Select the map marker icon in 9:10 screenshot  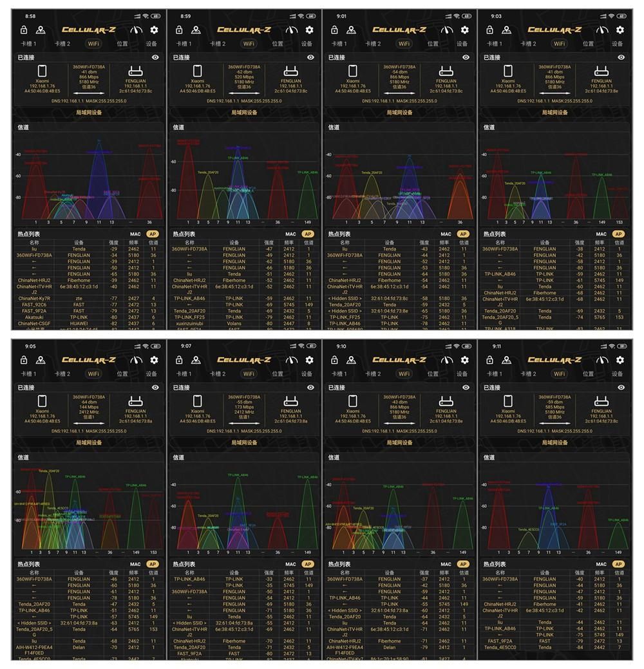[x=351, y=360]
